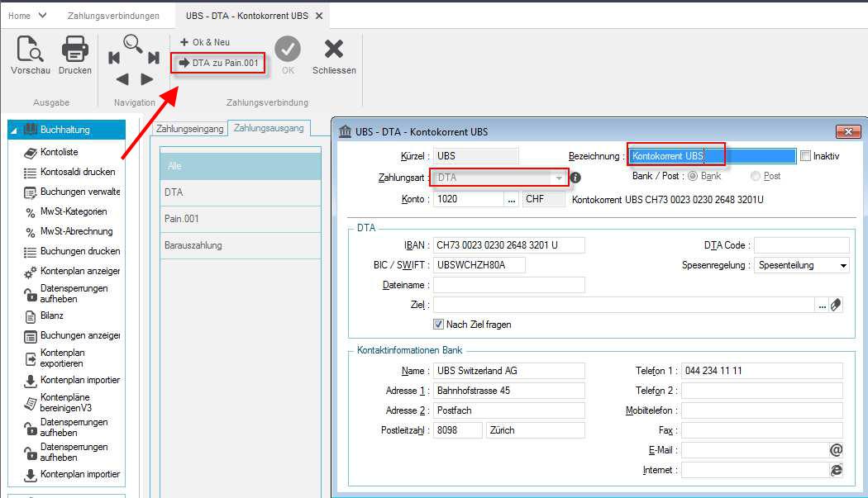Click into the Bezeichnung field
The width and height of the screenshot is (868, 498).
tap(713, 156)
